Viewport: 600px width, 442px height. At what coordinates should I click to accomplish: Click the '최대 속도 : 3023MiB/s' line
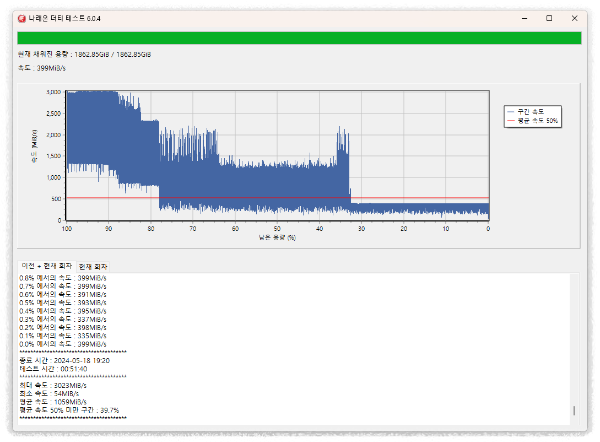point(53,385)
